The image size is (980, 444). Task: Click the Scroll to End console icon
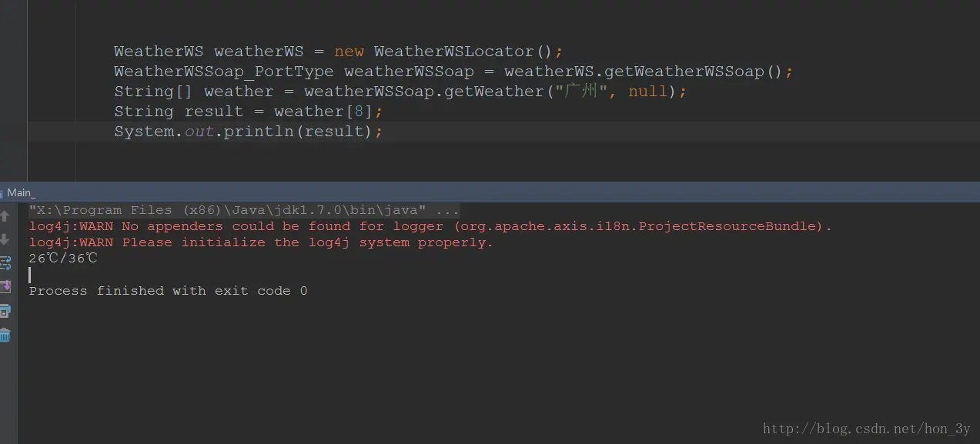5,286
